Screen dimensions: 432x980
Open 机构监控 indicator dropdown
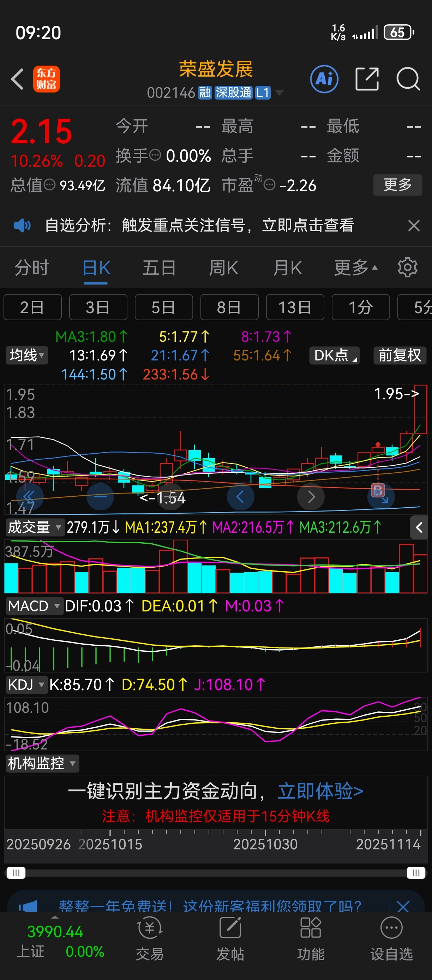[42, 764]
